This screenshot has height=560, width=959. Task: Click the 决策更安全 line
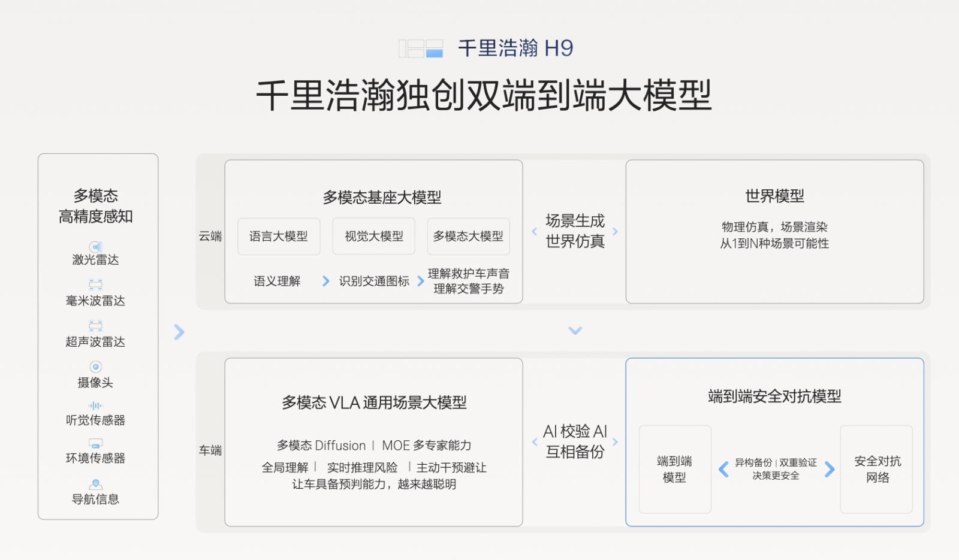tap(776, 476)
